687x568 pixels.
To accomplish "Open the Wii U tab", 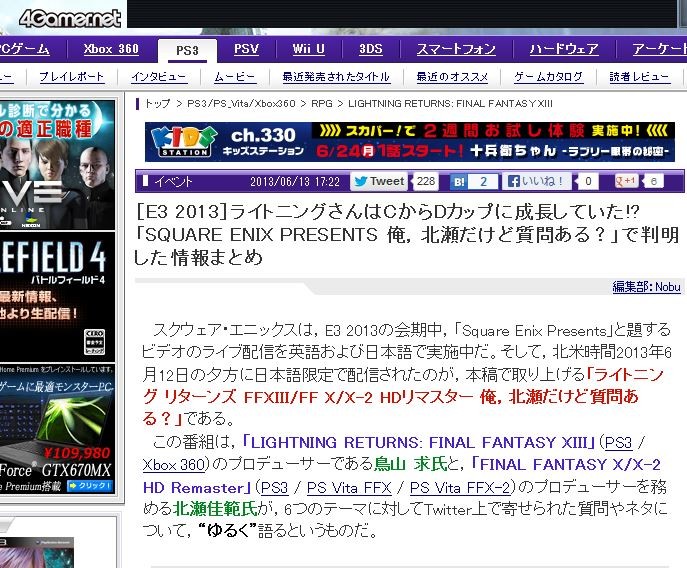I will (308, 49).
